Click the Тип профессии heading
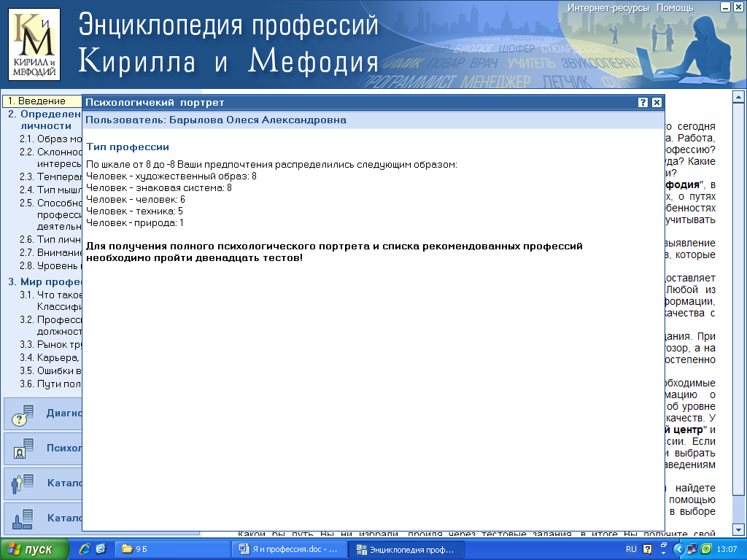This screenshot has height=560, width=747. tap(128, 147)
